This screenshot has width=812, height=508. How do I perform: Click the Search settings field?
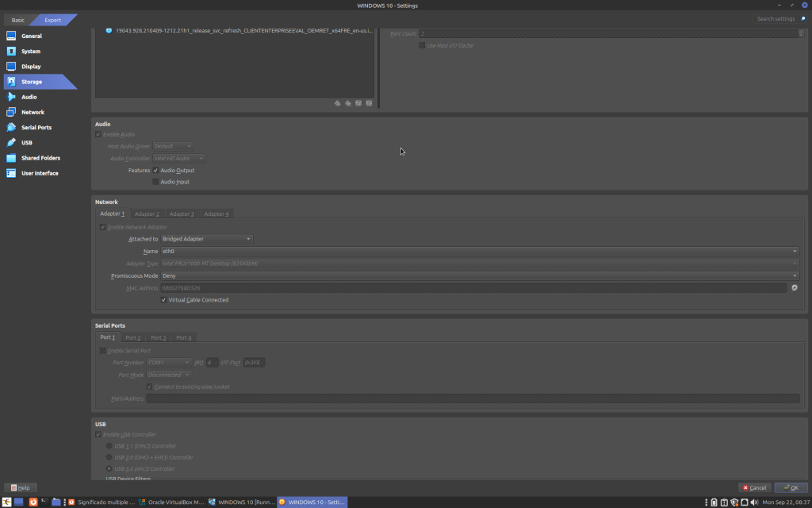click(775, 18)
